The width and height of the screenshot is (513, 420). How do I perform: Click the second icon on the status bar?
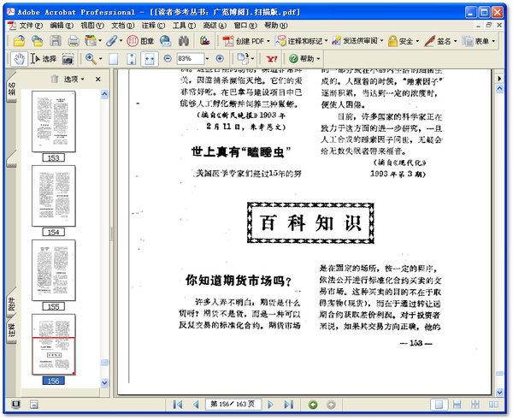(33, 405)
